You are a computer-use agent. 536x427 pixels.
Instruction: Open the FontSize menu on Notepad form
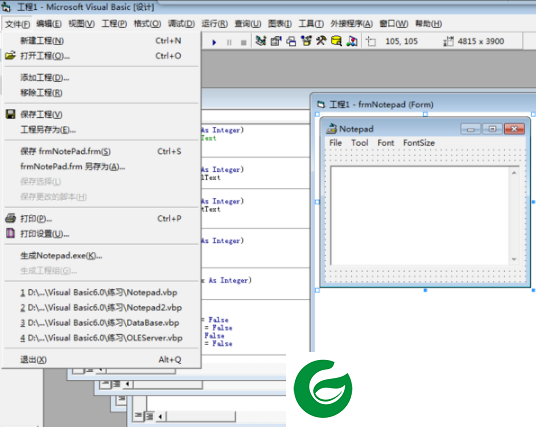[x=419, y=143]
